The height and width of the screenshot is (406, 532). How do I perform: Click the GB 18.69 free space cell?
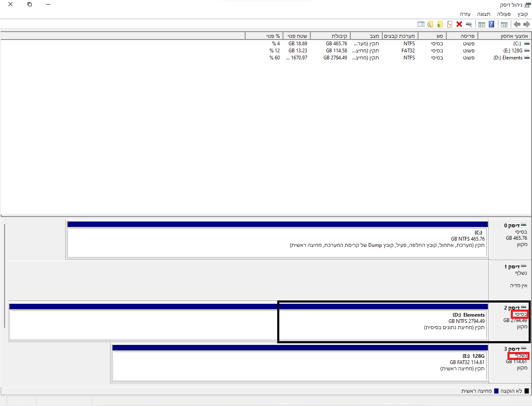(x=298, y=44)
